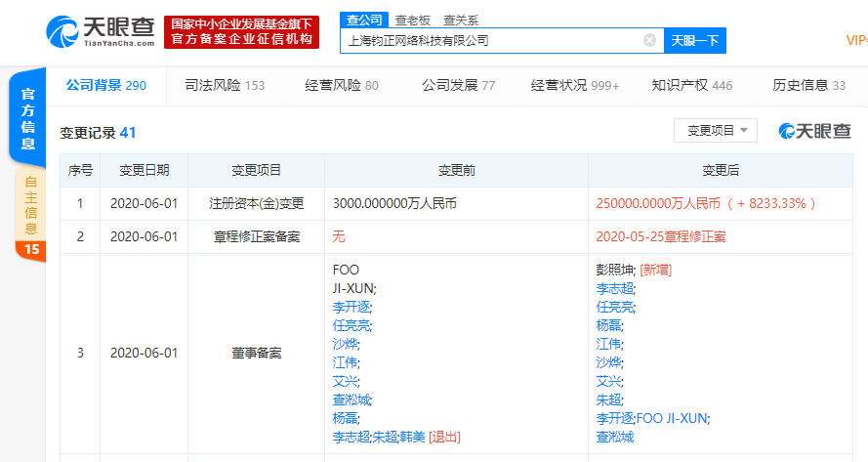The image size is (868, 462).
Task: Open 杨磊 link in 变更后 column
Action: [x=609, y=325]
